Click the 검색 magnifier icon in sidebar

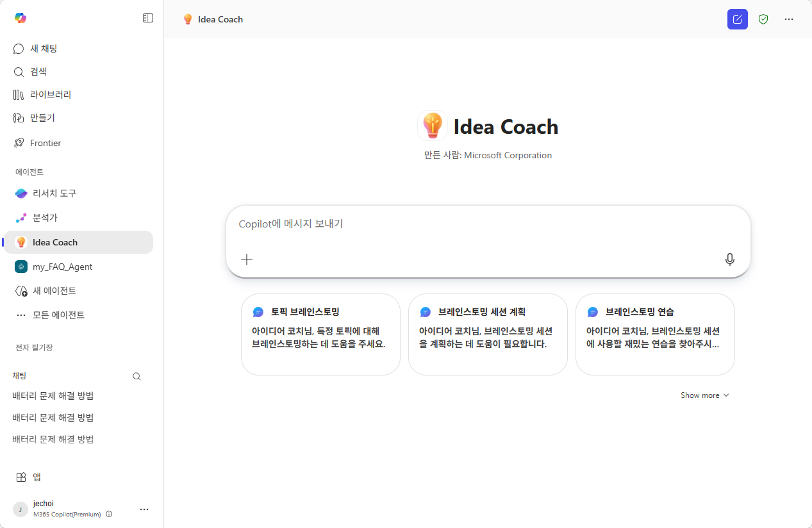pyautogui.click(x=19, y=72)
